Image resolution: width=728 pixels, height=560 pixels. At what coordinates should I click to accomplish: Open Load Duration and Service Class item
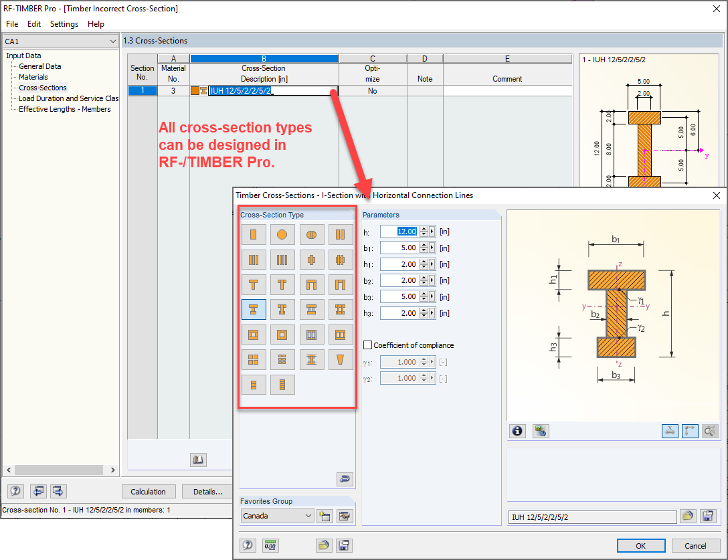[68, 98]
